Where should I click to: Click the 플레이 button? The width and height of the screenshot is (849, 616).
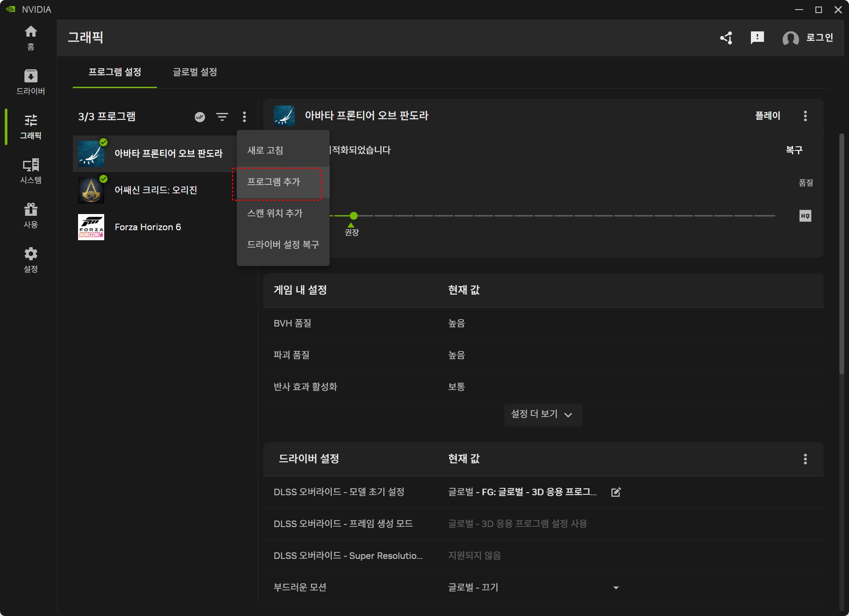[x=767, y=116]
